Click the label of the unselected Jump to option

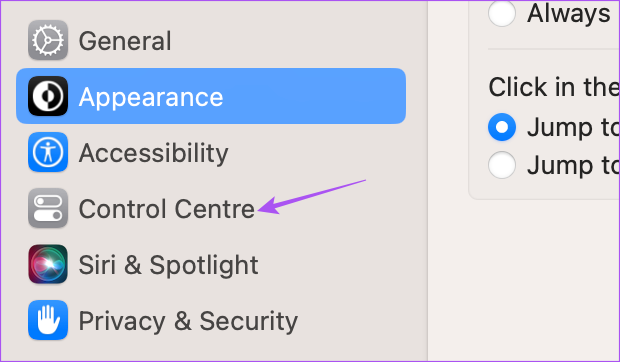573,166
